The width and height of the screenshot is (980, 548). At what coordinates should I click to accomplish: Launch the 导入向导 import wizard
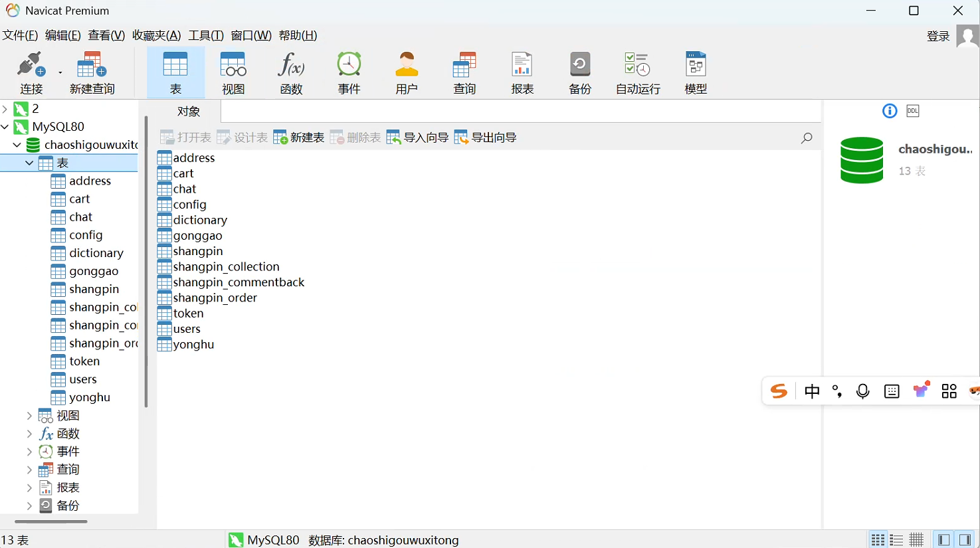tap(417, 137)
